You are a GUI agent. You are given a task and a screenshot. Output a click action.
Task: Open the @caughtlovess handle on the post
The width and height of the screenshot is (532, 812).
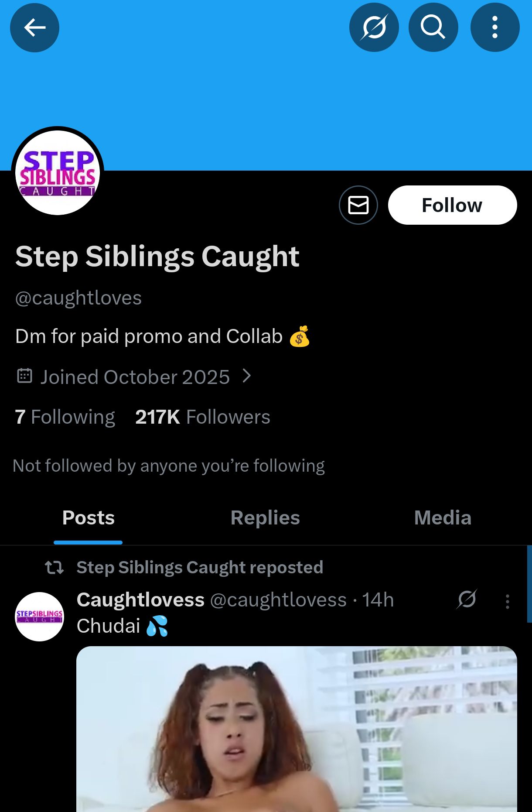[x=278, y=600]
